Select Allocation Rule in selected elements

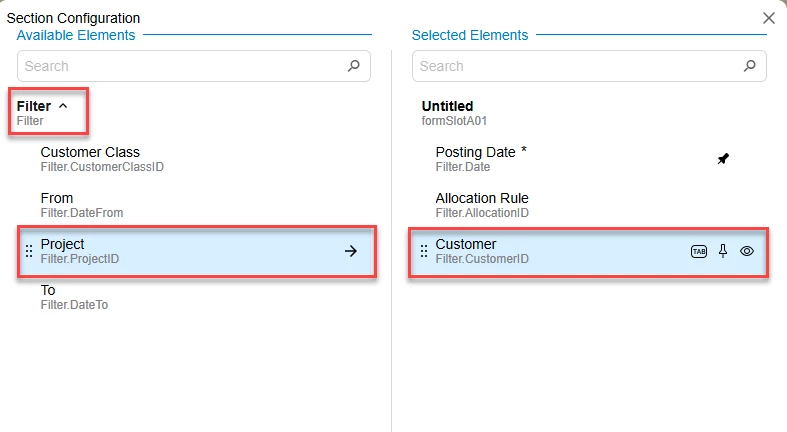(x=481, y=205)
